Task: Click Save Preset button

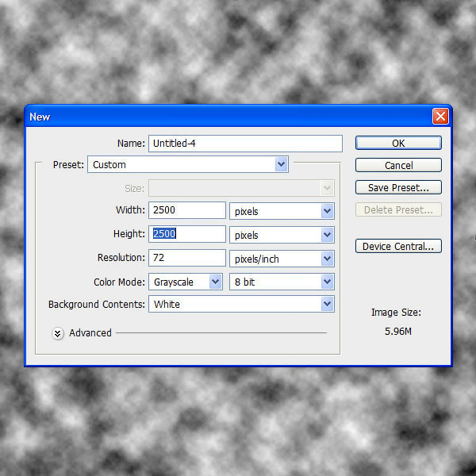Action: [x=398, y=187]
